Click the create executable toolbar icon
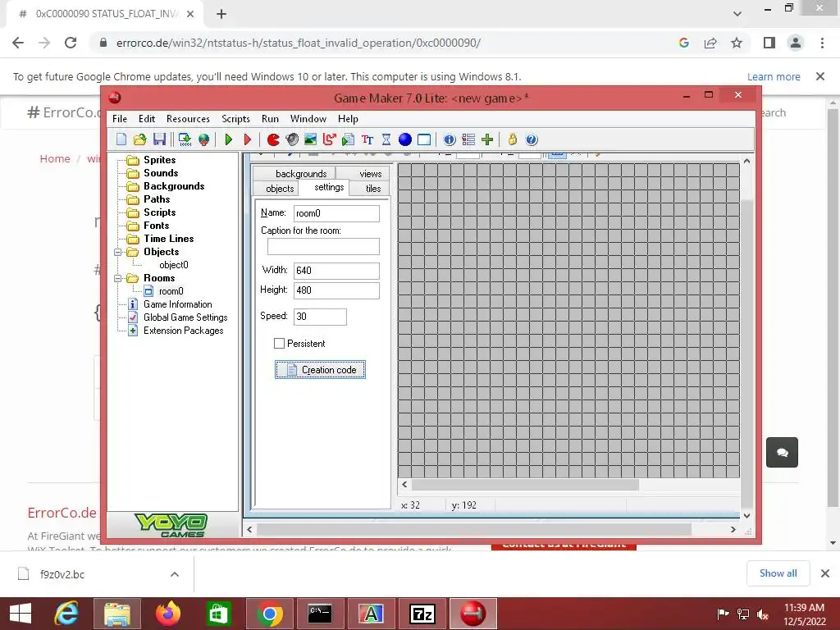 185,139
